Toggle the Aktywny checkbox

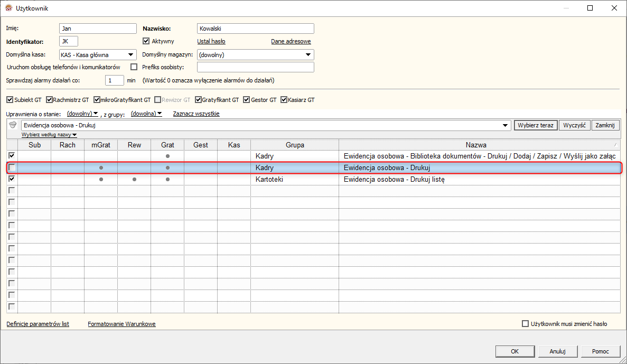click(x=146, y=41)
